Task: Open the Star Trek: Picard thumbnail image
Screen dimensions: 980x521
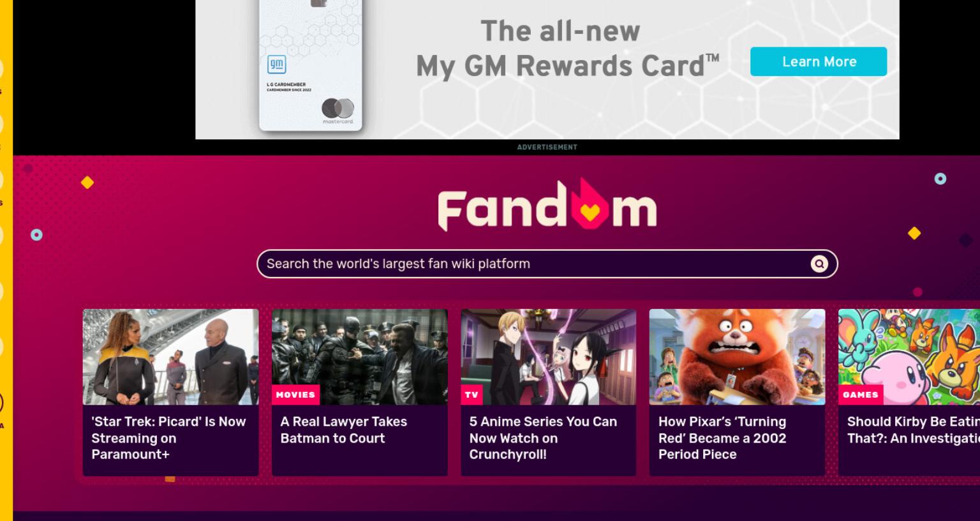Action: pyautogui.click(x=170, y=357)
